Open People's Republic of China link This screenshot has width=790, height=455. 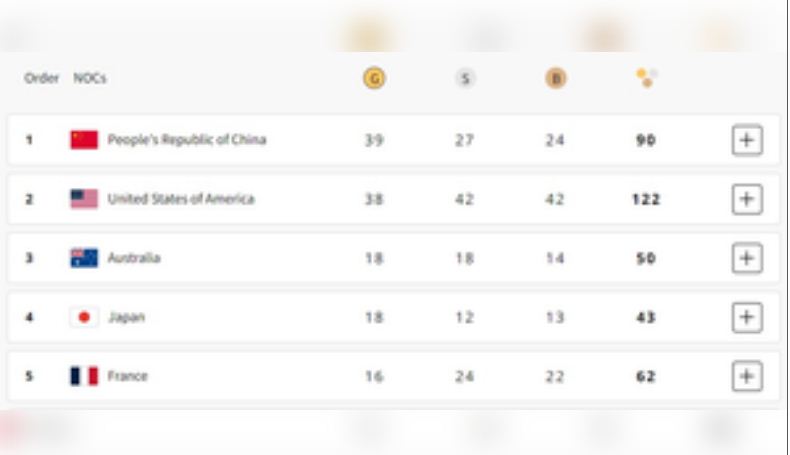pyautogui.click(x=187, y=140)
